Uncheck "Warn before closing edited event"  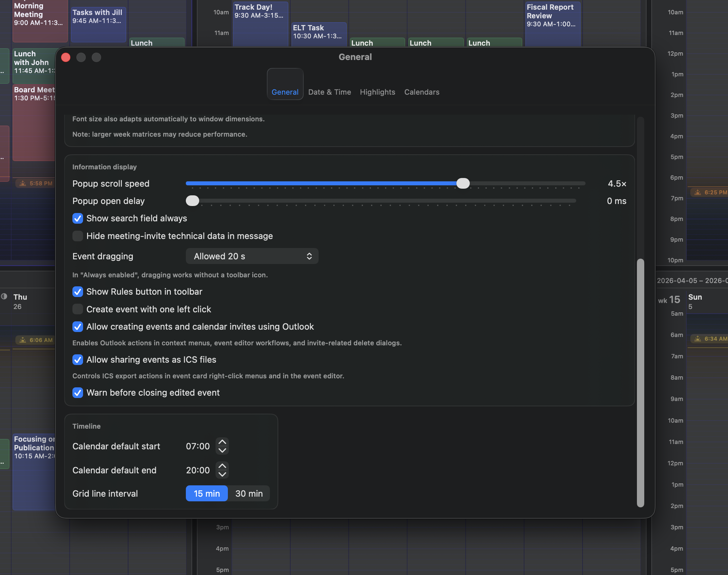click(77, 393)
